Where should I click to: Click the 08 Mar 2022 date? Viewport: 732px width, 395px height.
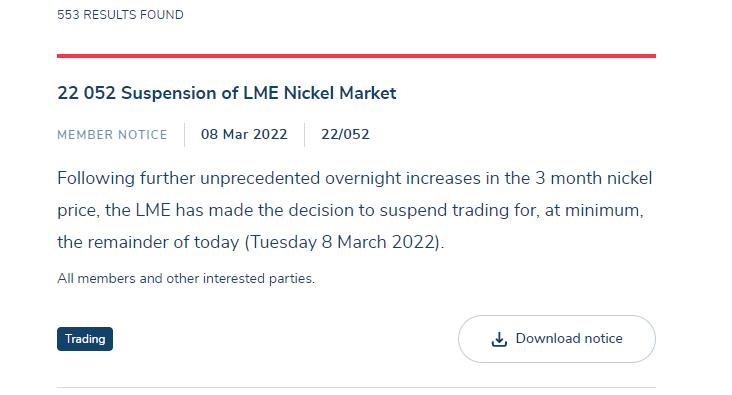(x=244, y=134)
